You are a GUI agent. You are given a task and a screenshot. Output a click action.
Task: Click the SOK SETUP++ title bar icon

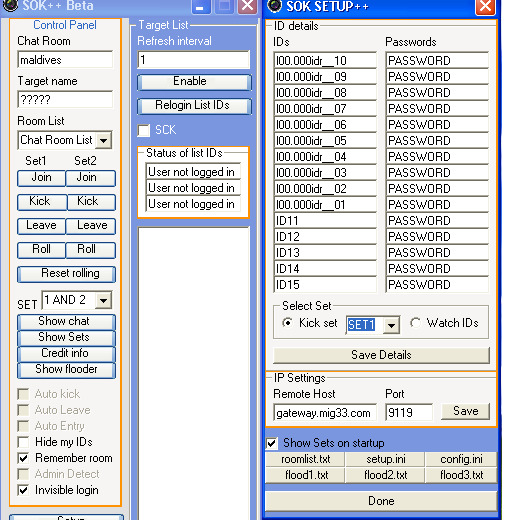[275, 5]
